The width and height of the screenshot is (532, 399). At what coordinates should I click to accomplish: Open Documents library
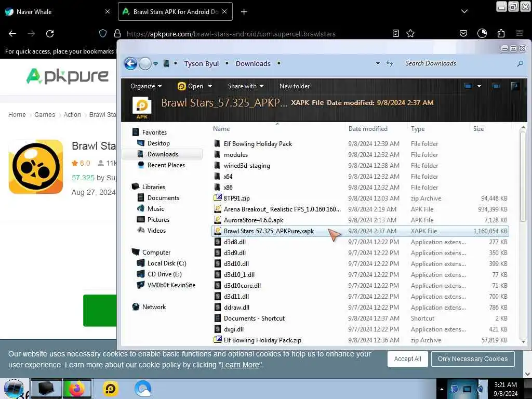[x=163, y=197]
